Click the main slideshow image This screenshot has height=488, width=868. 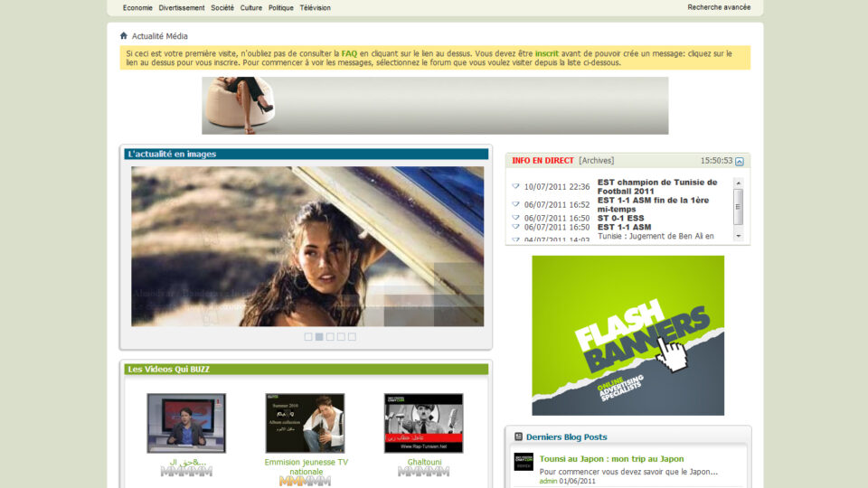(x=307, y=246)
